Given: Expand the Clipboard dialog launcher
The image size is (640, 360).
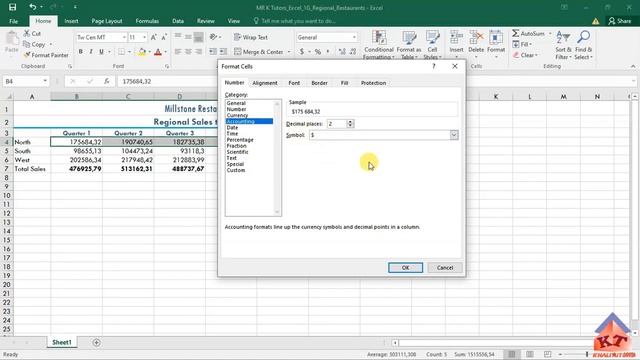Looking at the screenshot, I should click(70, 66).
